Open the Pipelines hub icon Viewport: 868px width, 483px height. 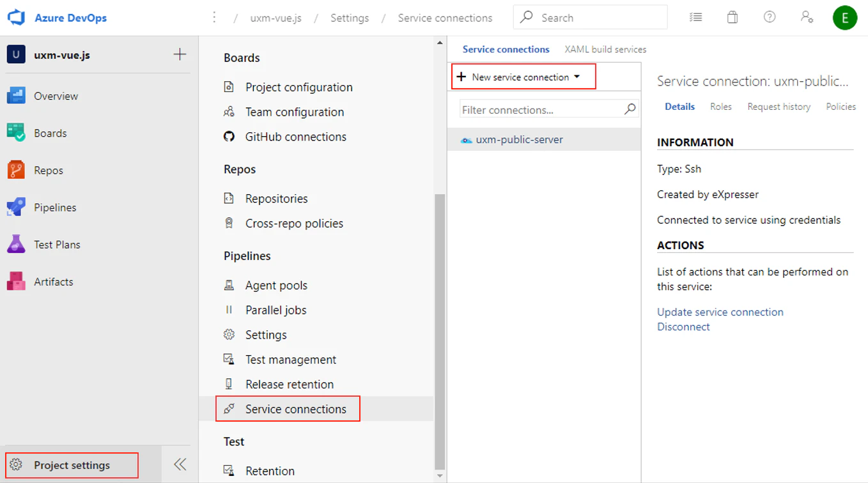(16, 207)
